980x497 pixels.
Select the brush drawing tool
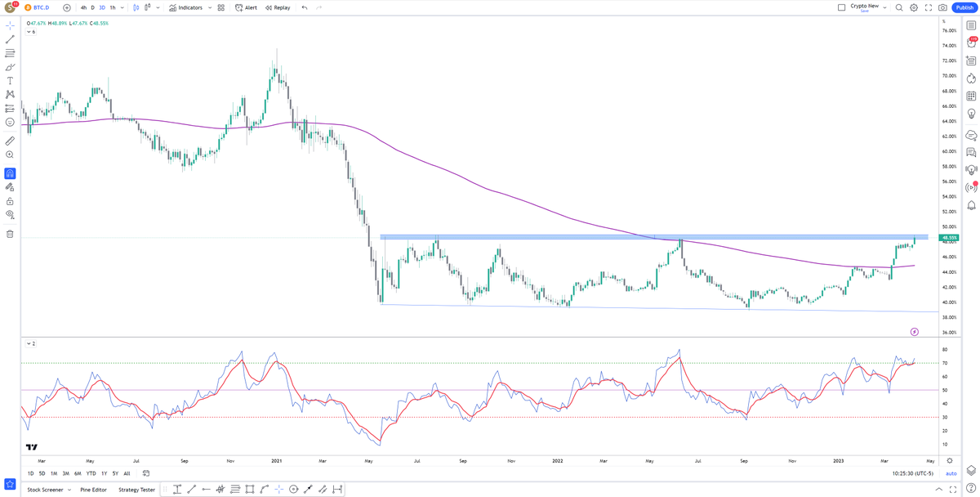coord(10,67)
